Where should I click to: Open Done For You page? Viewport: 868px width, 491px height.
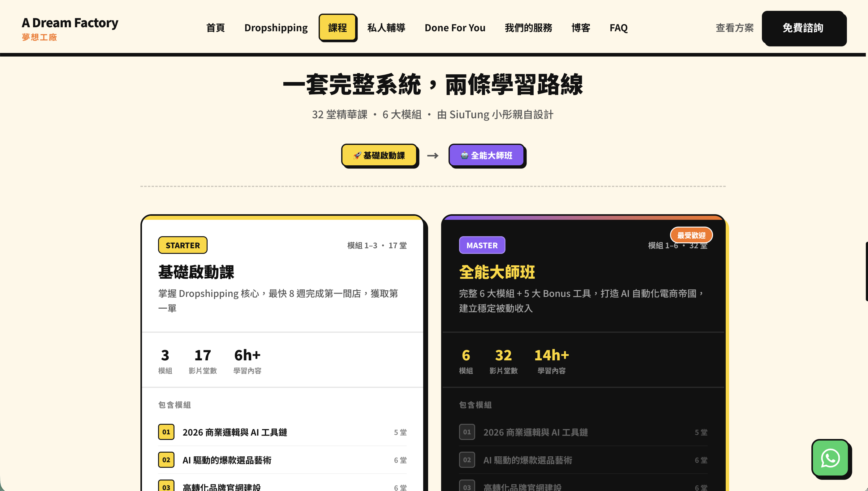[455, 28]
